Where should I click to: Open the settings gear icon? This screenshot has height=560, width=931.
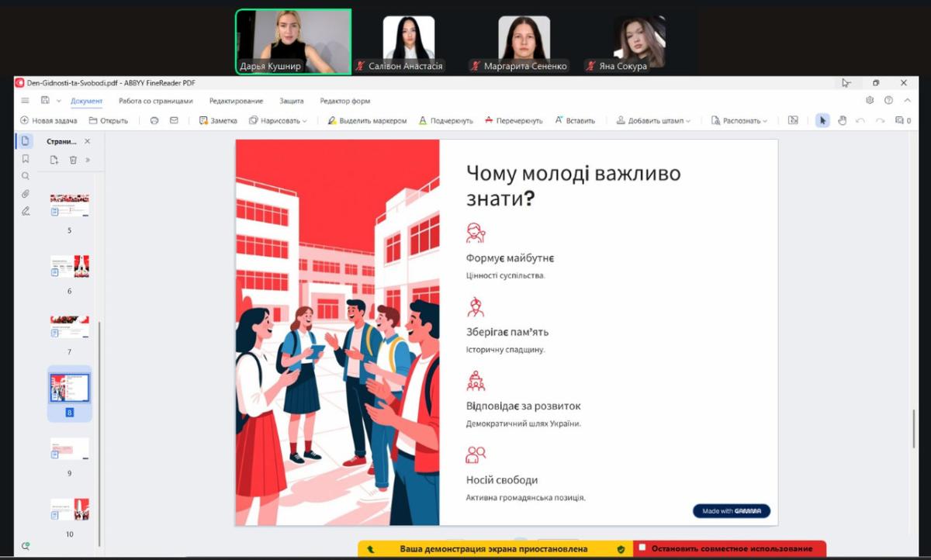point(870,100)
